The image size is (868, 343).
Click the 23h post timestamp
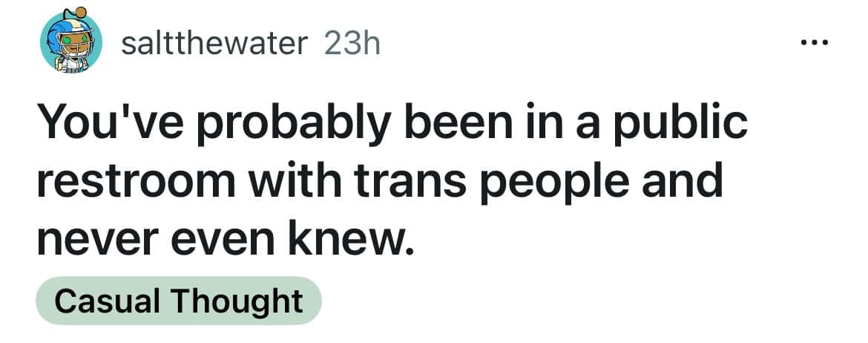tap(352, 45)
